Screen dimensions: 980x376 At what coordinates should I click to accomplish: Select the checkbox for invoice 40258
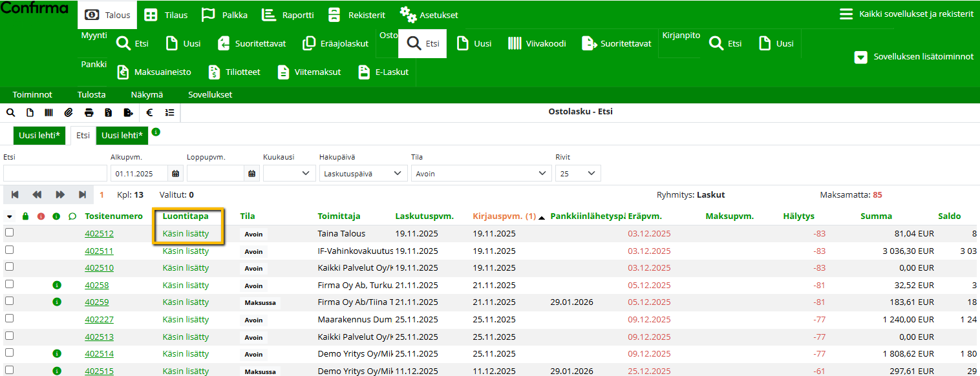9,285
